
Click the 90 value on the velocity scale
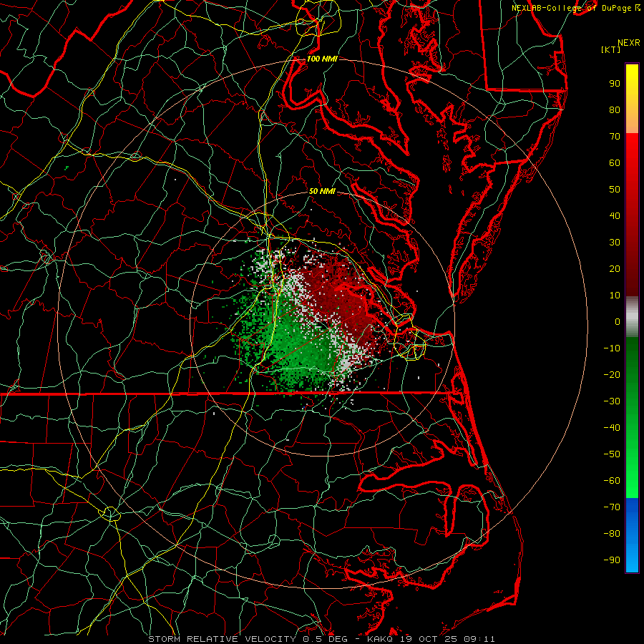[615, 84]
